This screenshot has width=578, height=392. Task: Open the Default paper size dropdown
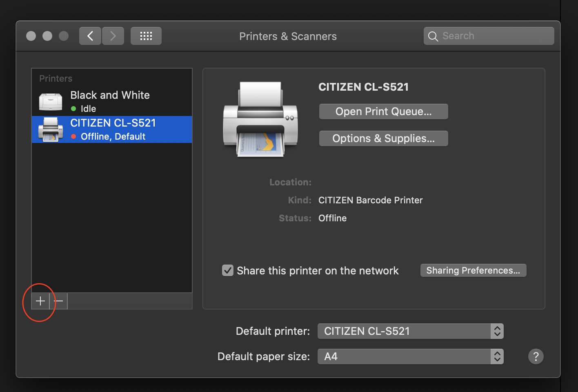point(411,356)
